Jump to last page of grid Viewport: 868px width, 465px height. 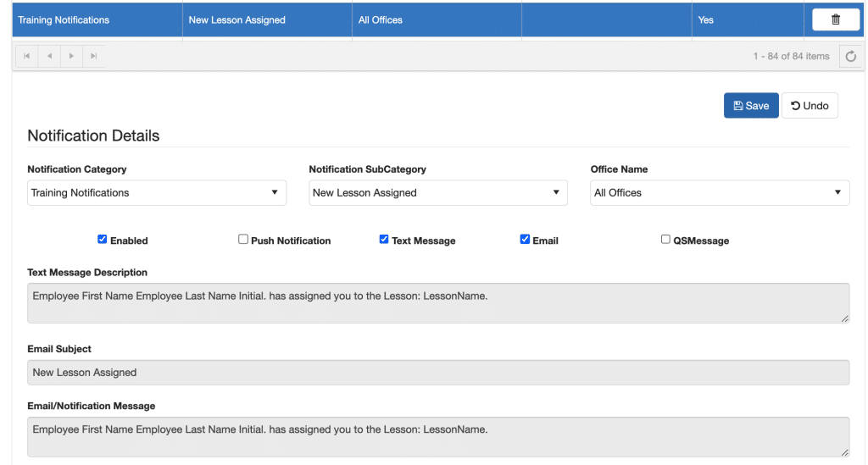[93, 56]
